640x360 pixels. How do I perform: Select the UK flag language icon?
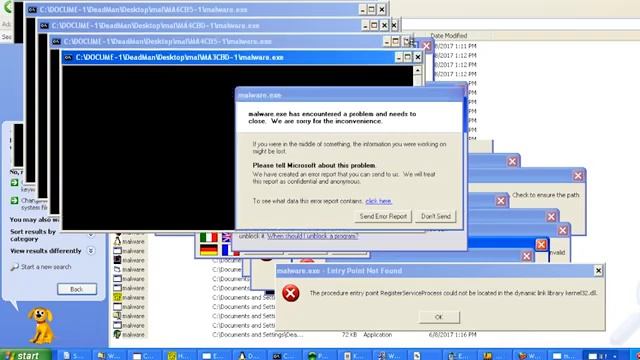227,237
